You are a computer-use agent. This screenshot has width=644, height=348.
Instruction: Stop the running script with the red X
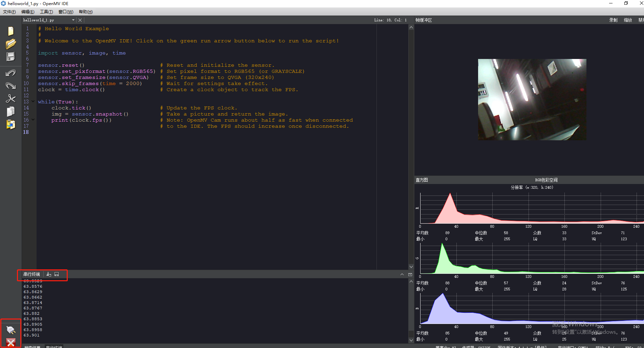click(11, 343)
